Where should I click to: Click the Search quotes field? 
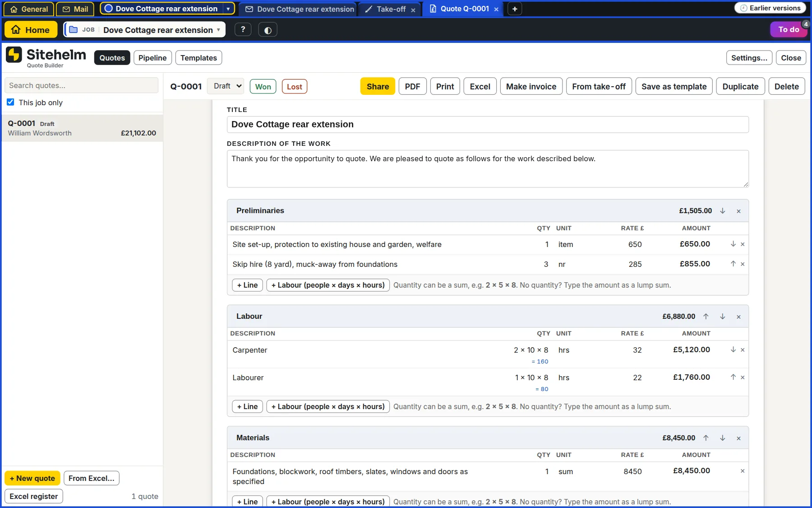tap(81, 85)
